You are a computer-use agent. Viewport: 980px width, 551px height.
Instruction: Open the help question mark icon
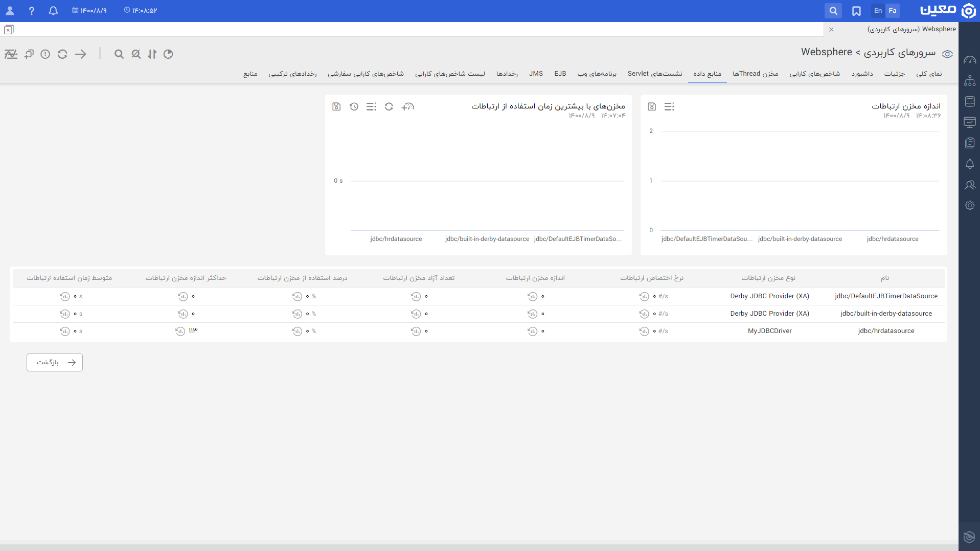(32, 11)
